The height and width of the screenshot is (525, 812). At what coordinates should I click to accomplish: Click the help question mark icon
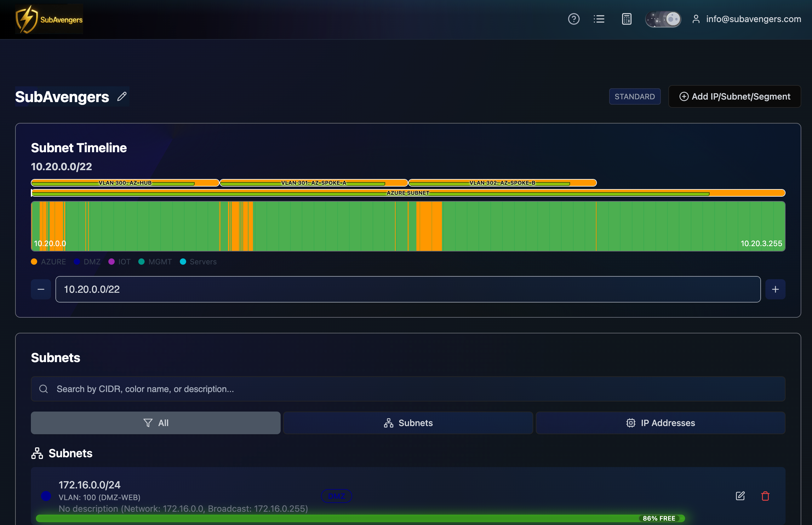574,19
